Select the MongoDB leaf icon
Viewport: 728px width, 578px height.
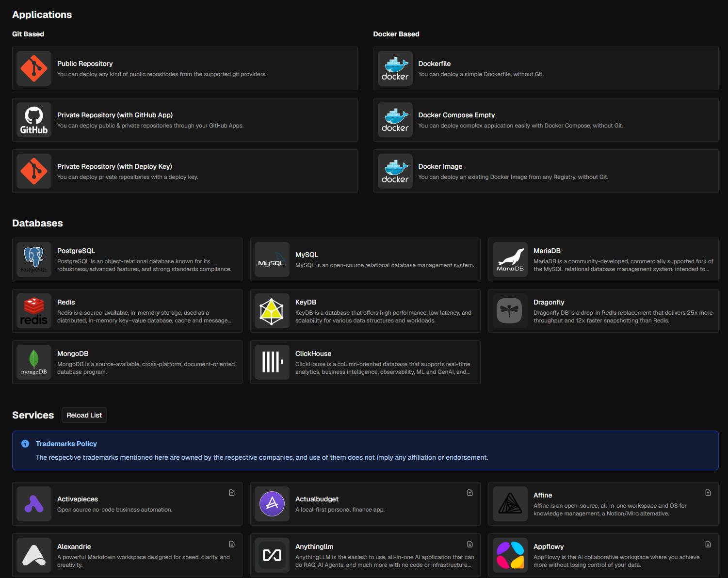tap(34, 362)
